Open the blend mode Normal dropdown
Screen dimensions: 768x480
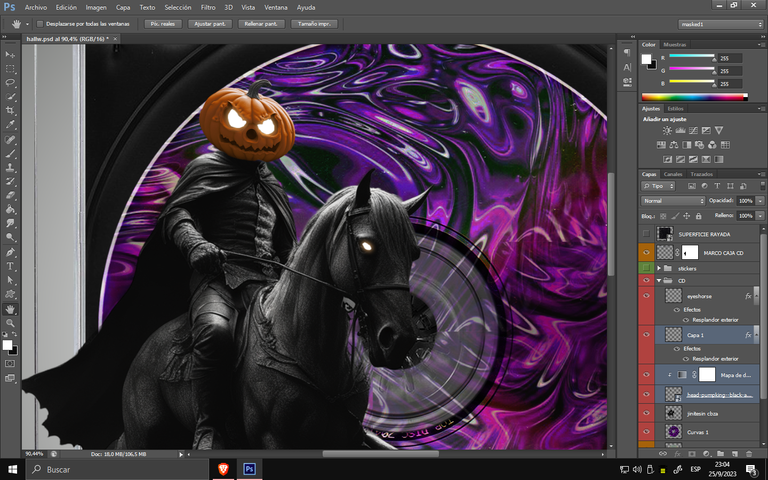coord(672,201)
